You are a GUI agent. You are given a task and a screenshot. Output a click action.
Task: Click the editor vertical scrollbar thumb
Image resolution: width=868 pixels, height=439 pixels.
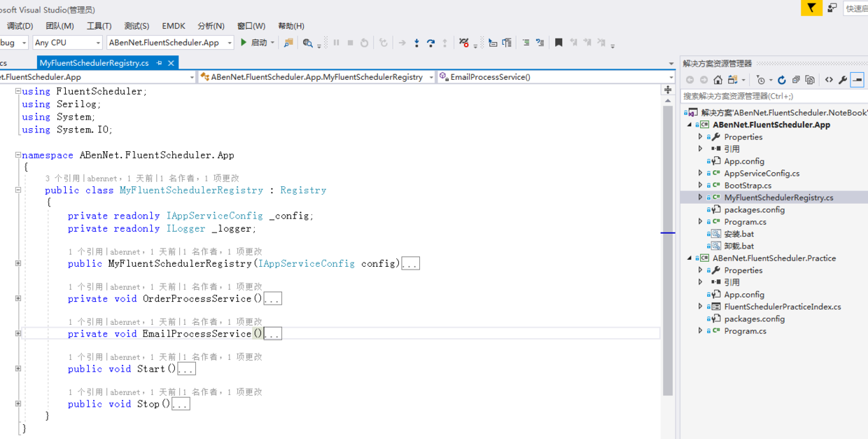pyautogui.click(x=668, y=252)
